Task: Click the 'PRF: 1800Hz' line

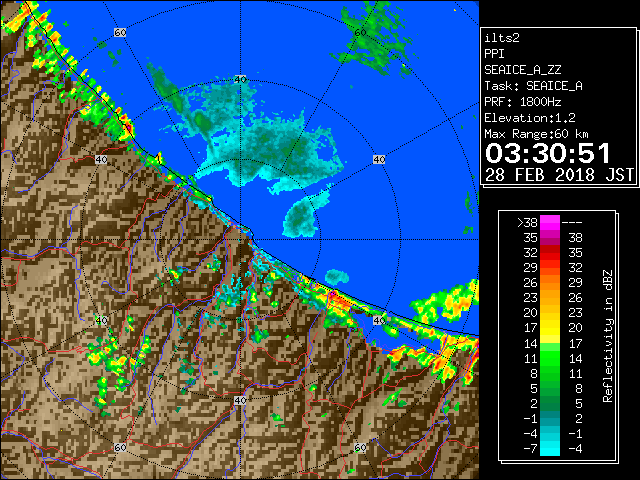Action: (x=522, y=102)
